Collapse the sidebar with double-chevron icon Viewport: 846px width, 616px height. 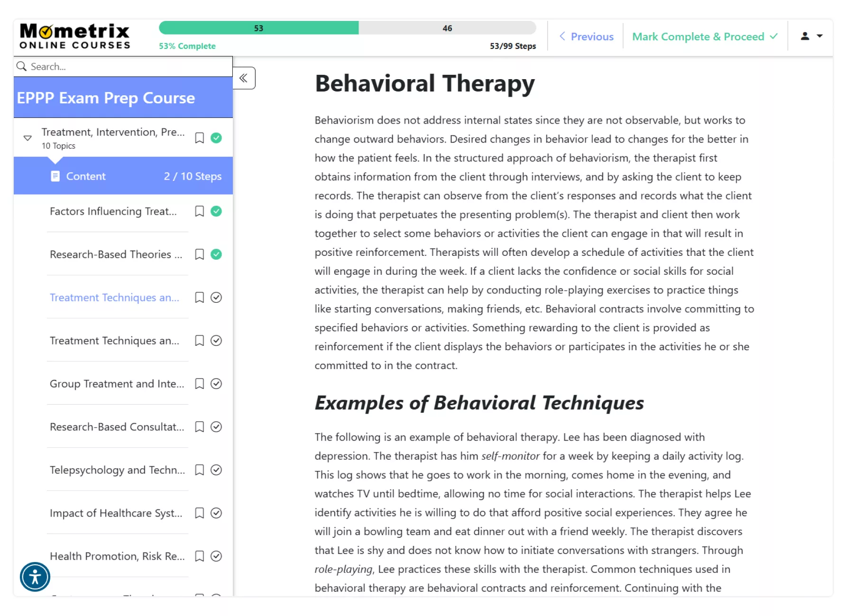tap(244, 78)
